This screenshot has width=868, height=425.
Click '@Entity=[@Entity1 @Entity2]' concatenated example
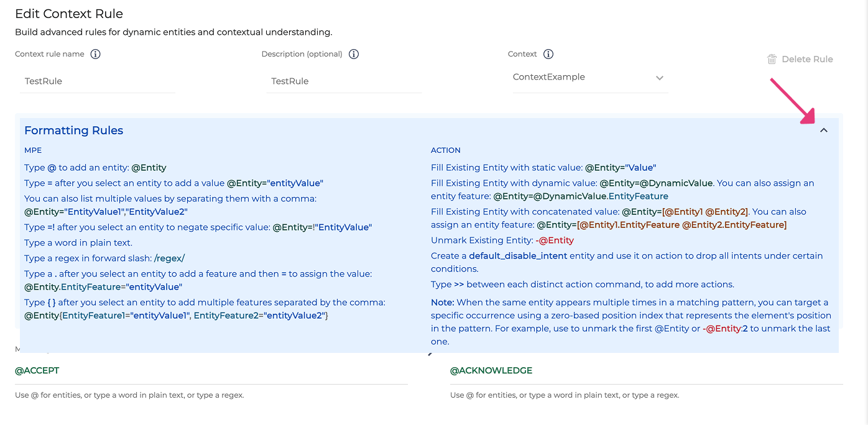point(685,212)
